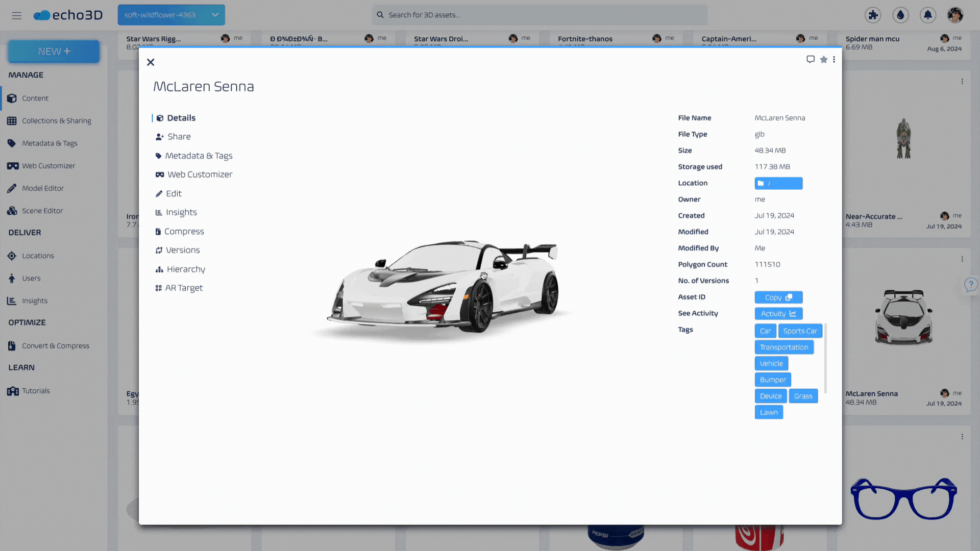Click the droplet icon in the header

[900, 15]
